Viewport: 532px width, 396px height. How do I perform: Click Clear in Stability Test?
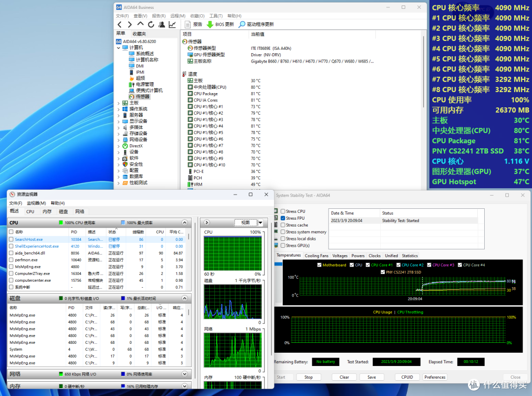click(x=344, y=377)
